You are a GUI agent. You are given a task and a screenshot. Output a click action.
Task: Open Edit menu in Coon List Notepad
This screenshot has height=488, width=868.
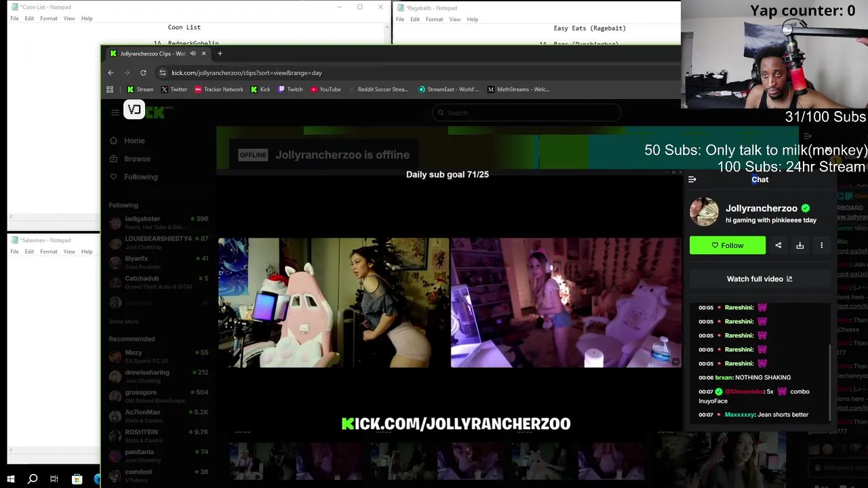point(29,18)
